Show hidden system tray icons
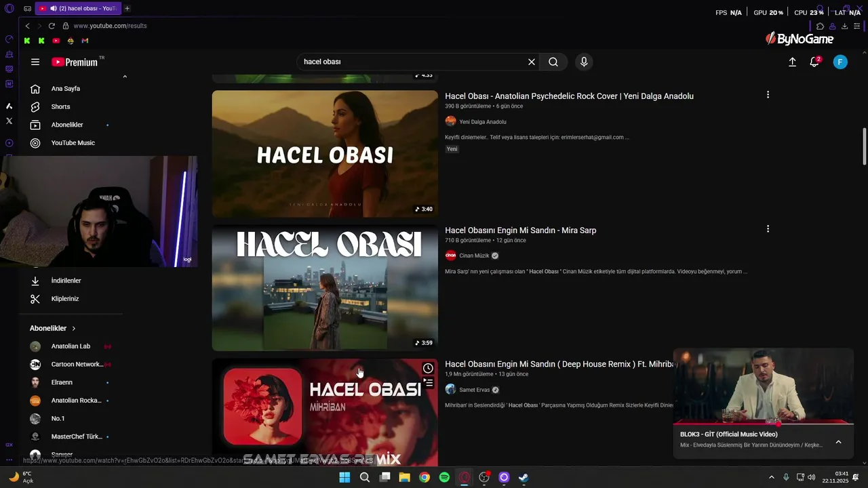The width and height of the screenshot is (868, 488). (771, 477)
